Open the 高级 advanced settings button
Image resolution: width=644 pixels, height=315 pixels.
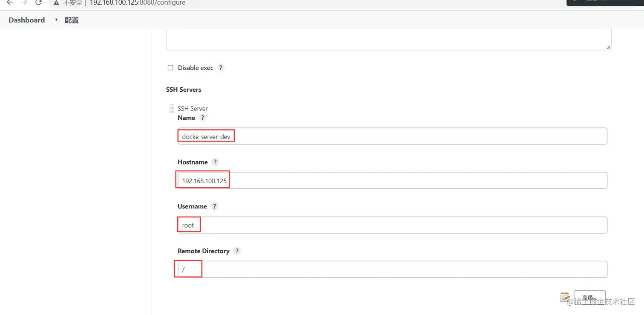(x=589, y=298)
